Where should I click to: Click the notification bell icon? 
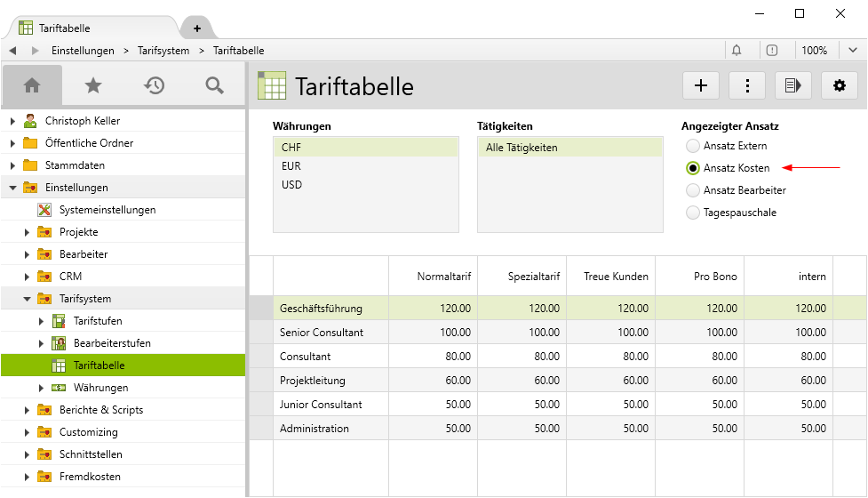click(x=737, y=51)
